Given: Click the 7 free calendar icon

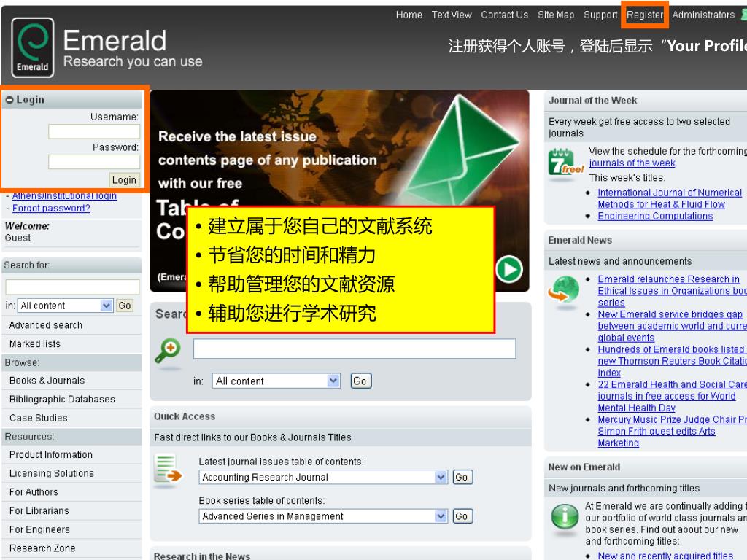Looking at the screenshot, I should click(x=565, y=162).
